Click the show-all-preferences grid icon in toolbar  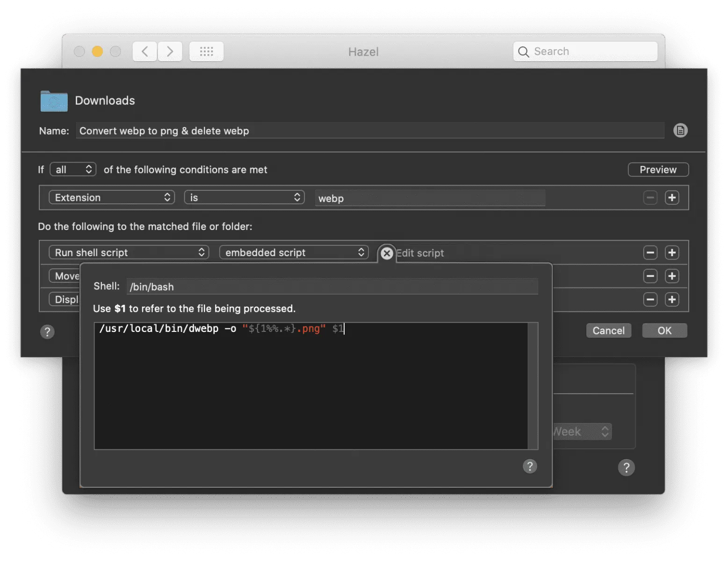(206, 51)
